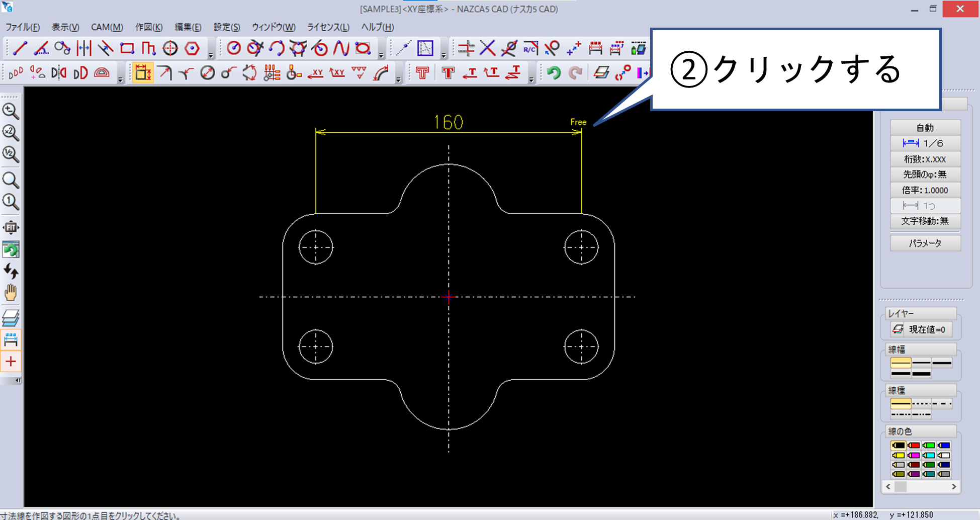Click the x2 zoom magnifier

click(11, 133)
